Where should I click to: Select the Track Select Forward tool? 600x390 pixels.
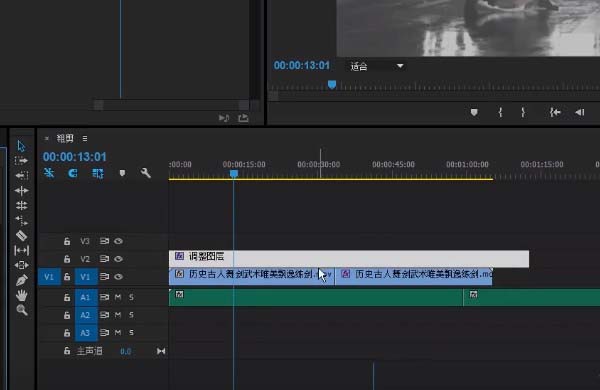pos(21,161)
